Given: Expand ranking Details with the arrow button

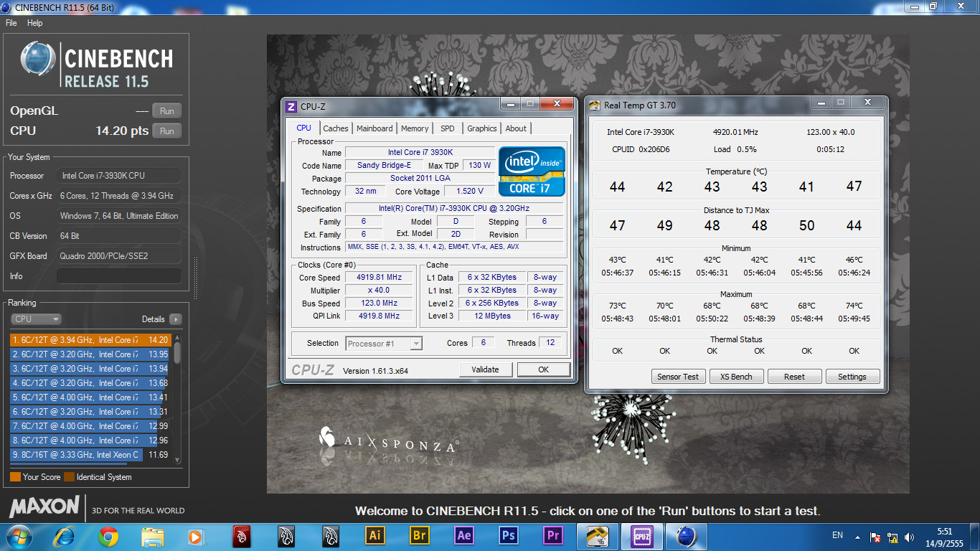Looking at the screenshot, I should pos(175,319).
